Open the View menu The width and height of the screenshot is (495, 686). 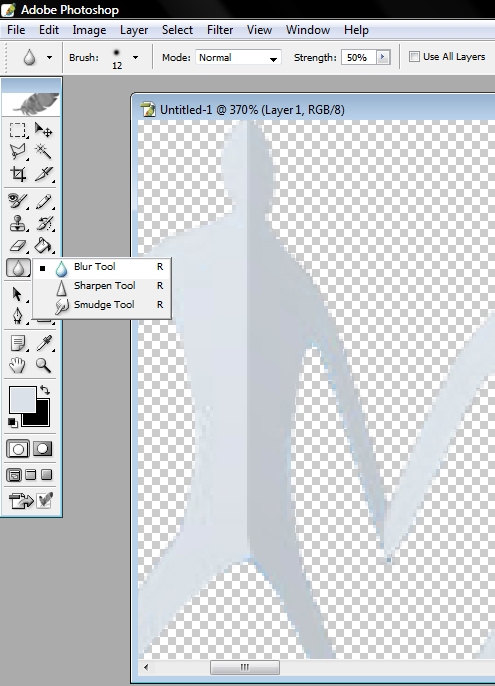pyautogui.click(x=259, y=30)
